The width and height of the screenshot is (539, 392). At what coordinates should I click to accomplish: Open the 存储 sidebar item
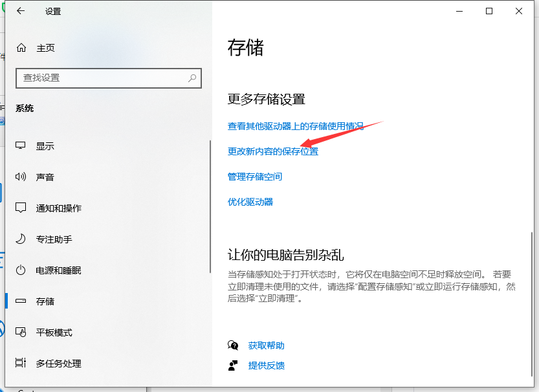pyautogui.click(x=45, y=301)
